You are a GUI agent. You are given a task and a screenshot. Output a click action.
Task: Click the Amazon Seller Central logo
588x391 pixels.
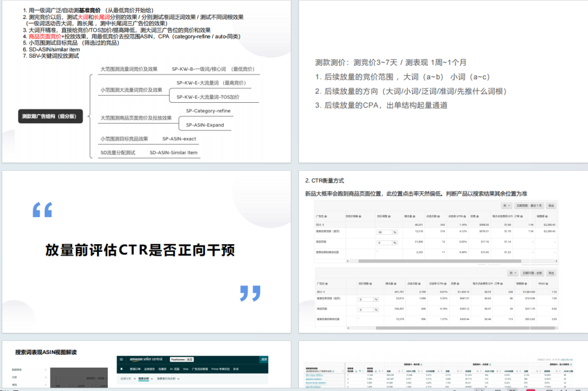[146, 359]
